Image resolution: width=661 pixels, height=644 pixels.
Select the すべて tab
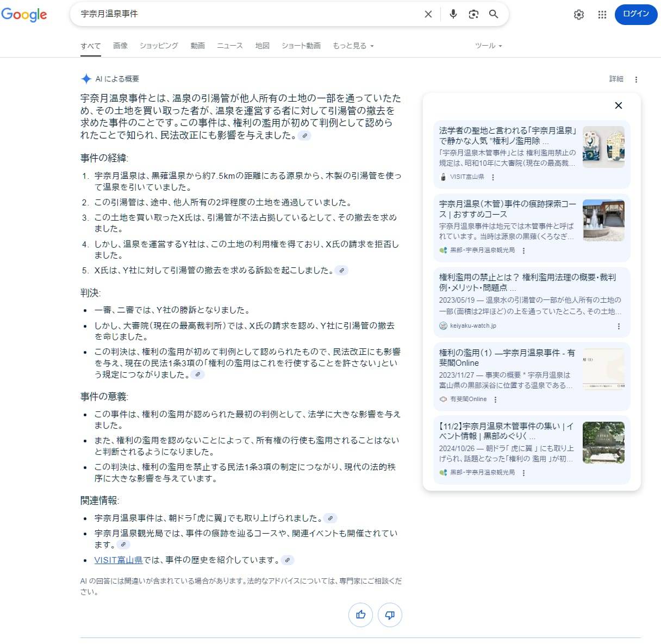[90, 46]
